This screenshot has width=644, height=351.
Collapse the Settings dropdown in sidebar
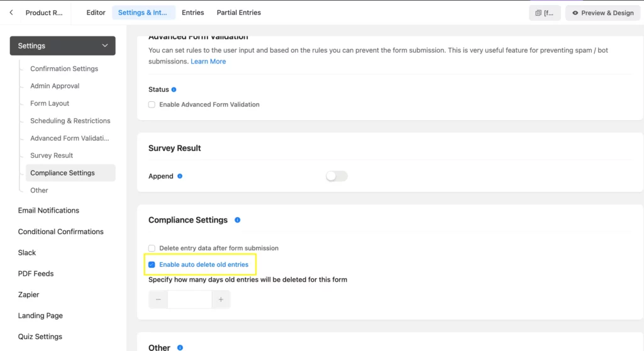click(x=62, y=46)
